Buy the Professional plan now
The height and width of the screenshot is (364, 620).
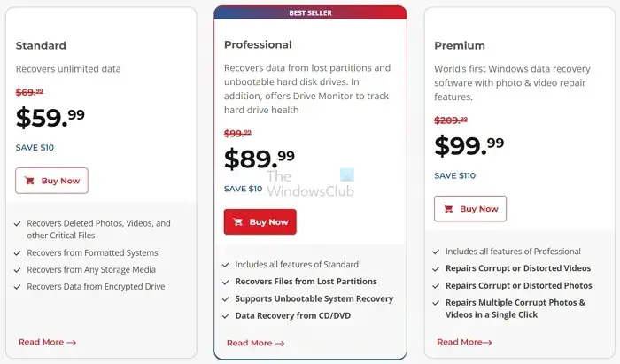coord(260,221)
